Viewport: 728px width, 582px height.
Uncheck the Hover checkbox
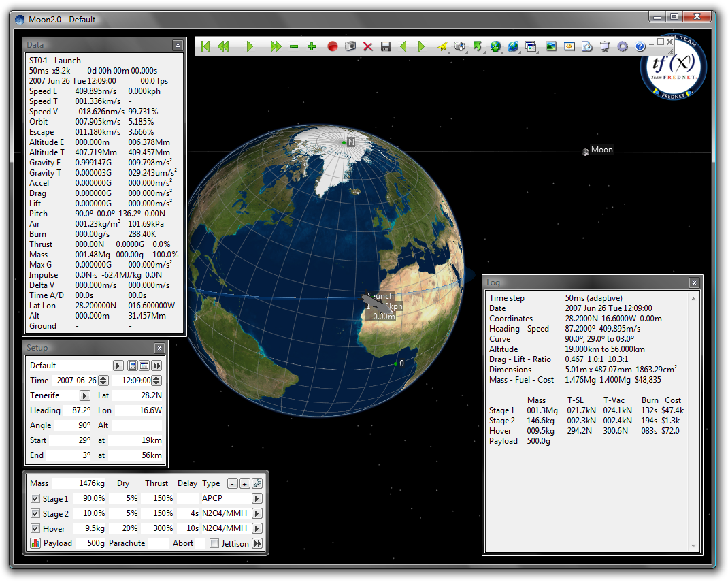[35, 528]
